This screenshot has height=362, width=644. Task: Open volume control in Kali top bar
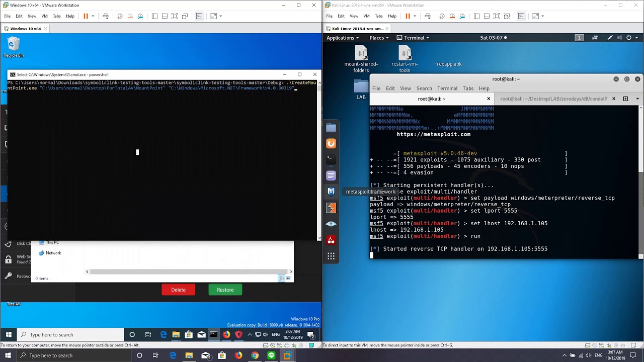coord(619,38)
